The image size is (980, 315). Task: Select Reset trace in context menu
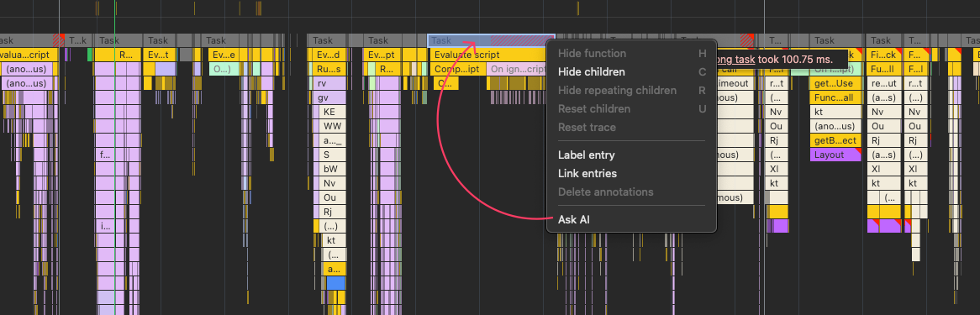(x=587, y=128)
